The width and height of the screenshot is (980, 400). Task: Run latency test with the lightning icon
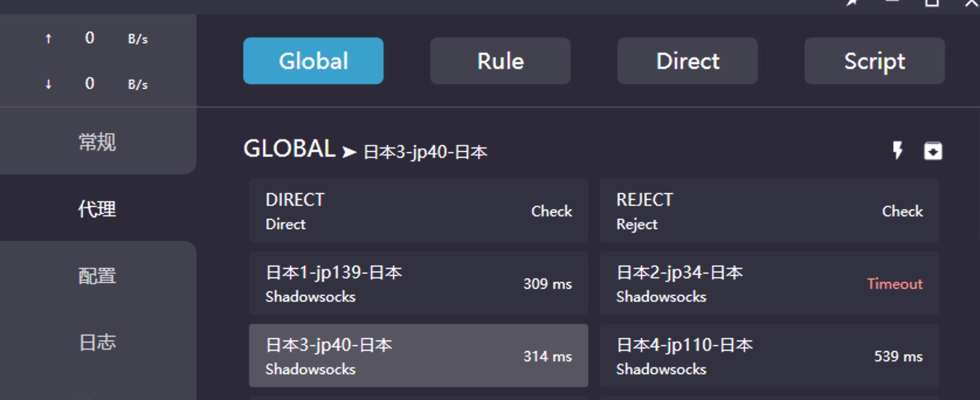pos(898,150)
